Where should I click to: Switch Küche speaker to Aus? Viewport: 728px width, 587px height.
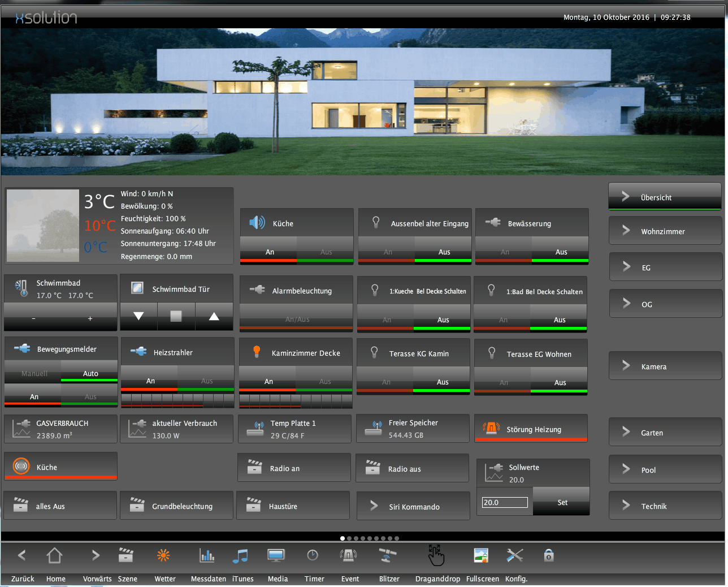tap(326, 252)
